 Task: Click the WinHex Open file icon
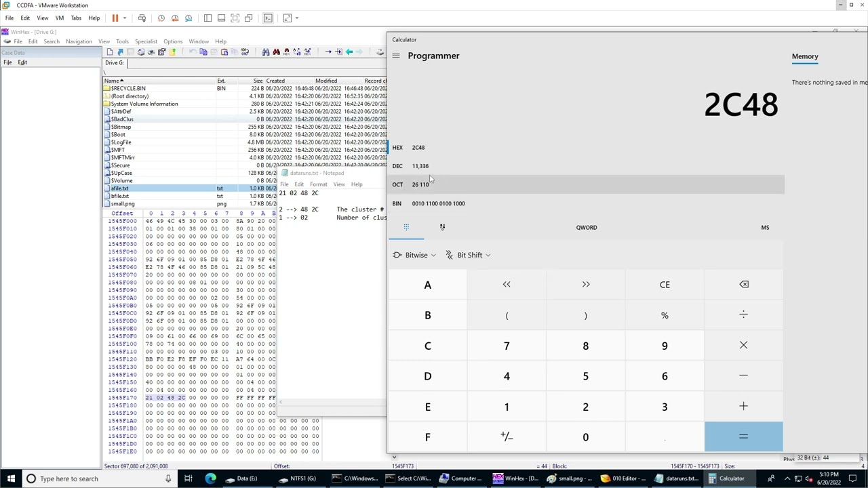coord(120,52)
